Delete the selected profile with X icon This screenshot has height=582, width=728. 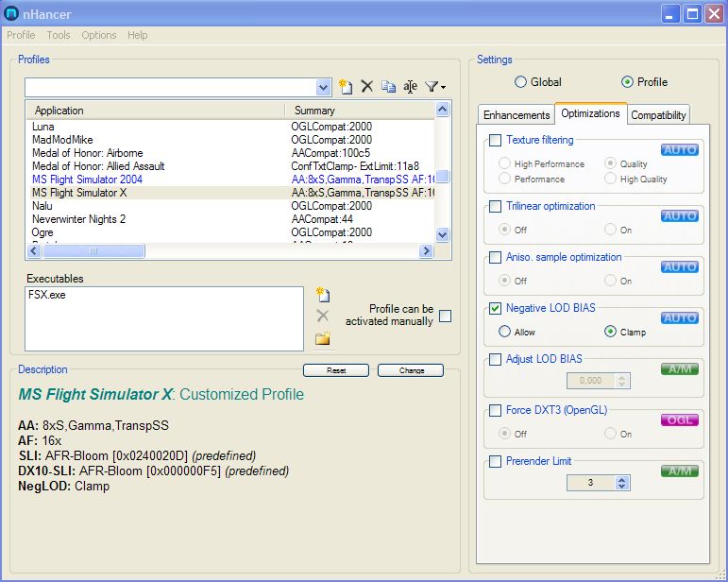pyautogui.click(x=367, y=86)
